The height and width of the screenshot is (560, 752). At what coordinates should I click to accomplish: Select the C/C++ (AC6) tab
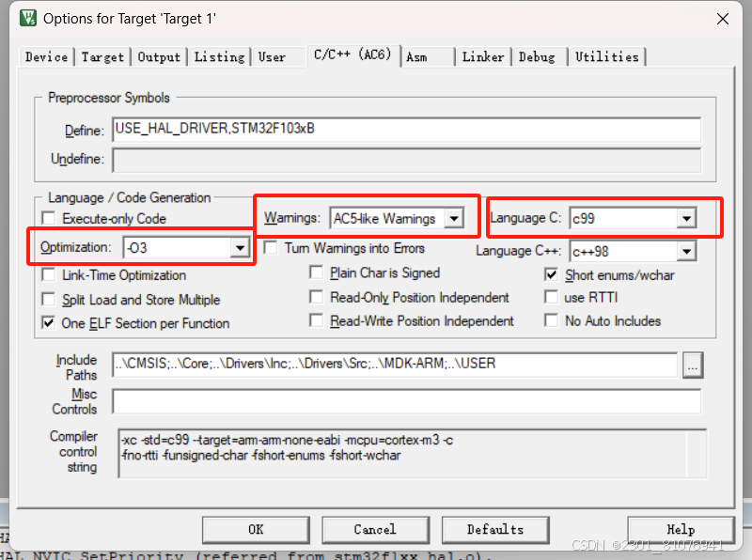point(352,54)
